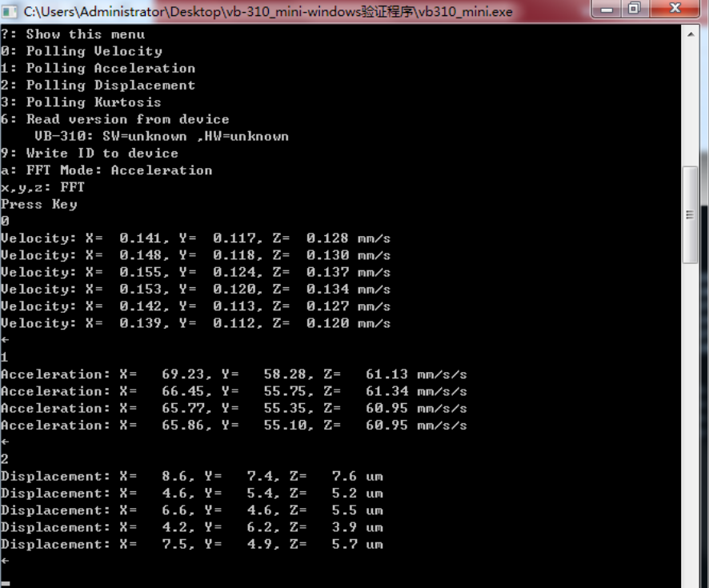Minimize the vb310_mini.exe console window
This screenshot has height=588, width=709.
[607, 10]
